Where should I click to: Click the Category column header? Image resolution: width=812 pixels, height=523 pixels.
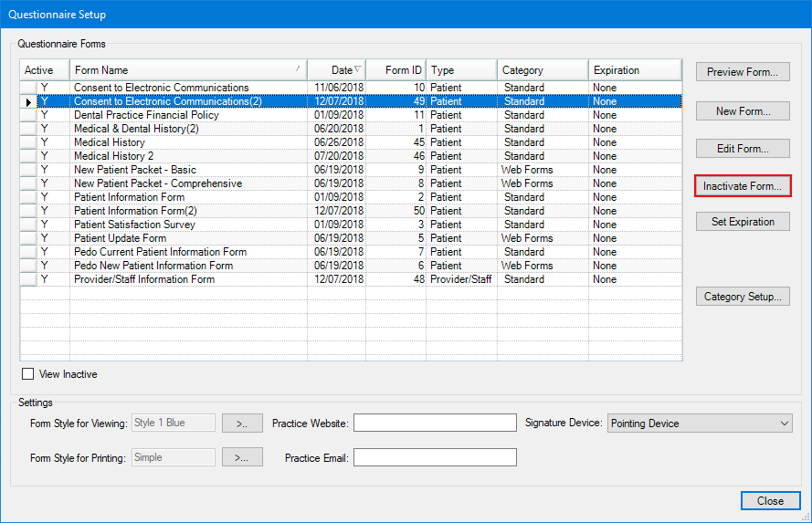(542, 70)
